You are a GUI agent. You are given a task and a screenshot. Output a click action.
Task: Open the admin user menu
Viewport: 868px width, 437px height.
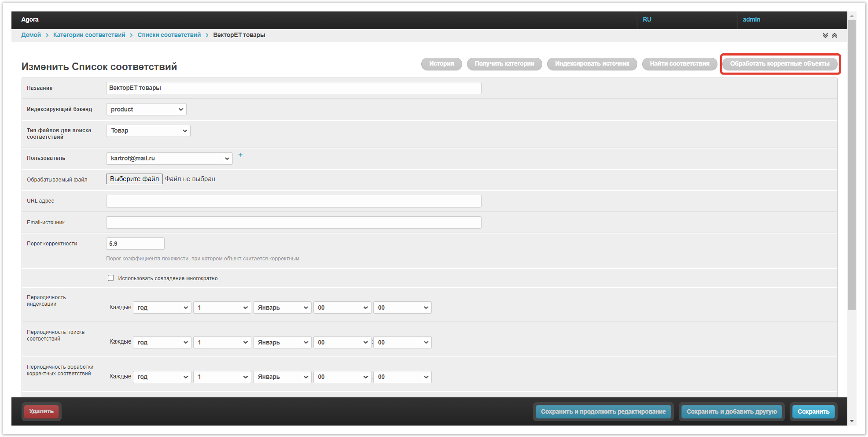click(x=751, y=20)
